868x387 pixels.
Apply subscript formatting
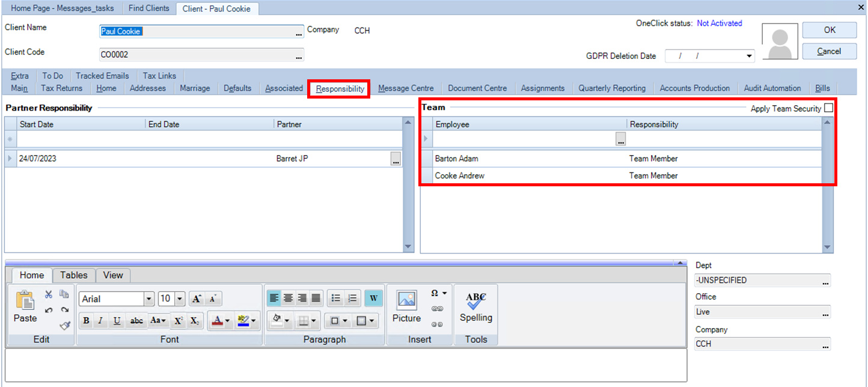[194, 321]
